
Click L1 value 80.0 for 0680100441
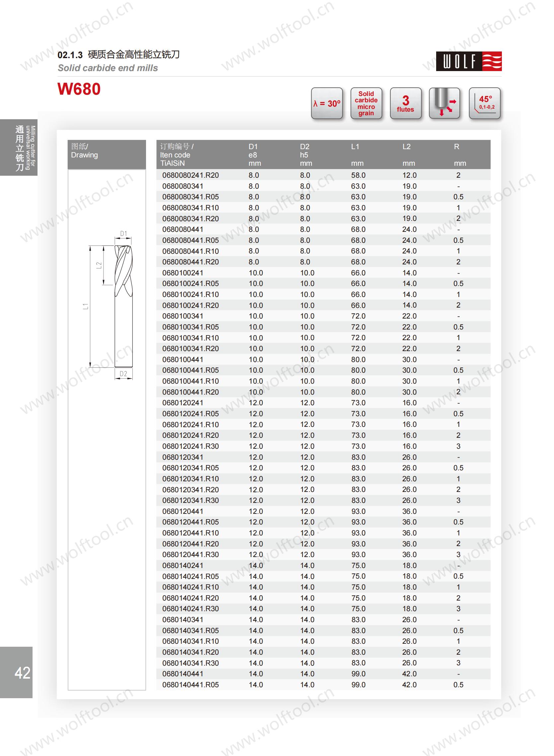358,359
